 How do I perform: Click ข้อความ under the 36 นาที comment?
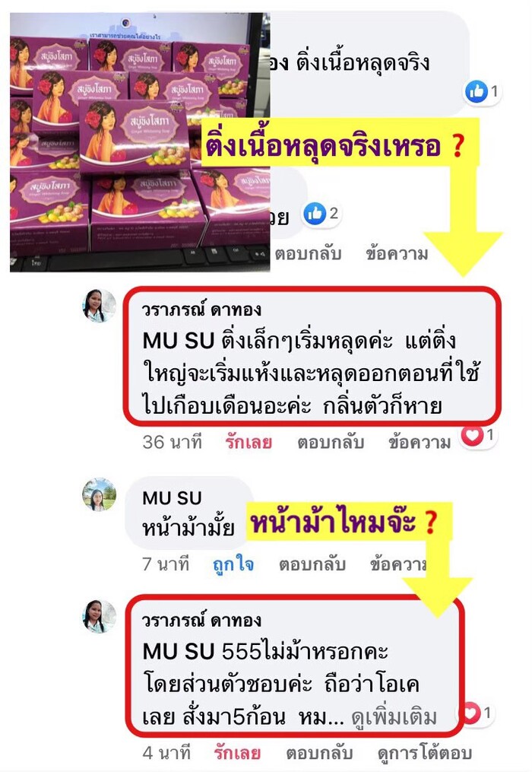click(x=420, y=442)
